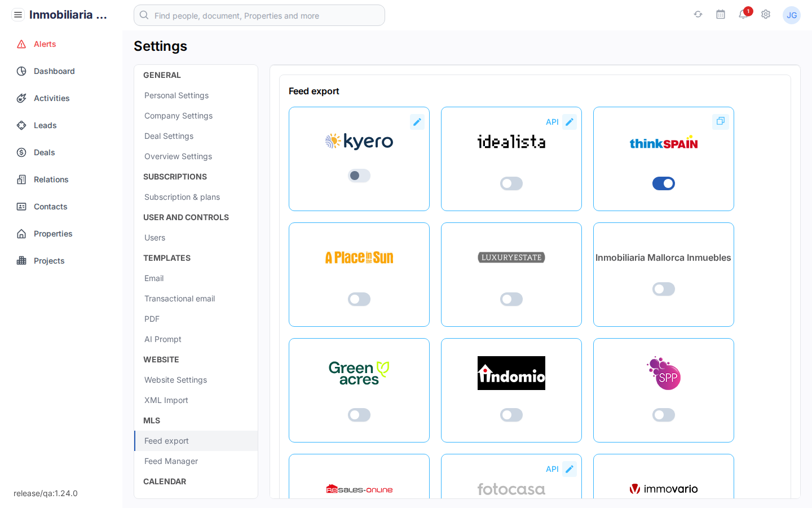Enable the Indomio feed export
The image size is (812, 508).
[511, 415]
